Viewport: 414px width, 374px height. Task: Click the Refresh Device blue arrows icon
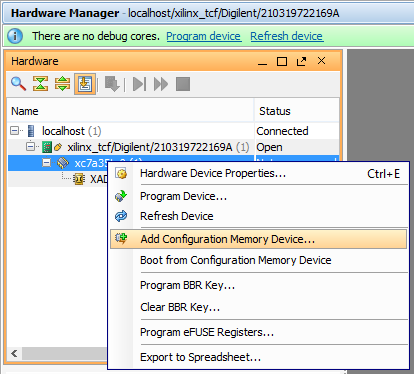(121, 216)
